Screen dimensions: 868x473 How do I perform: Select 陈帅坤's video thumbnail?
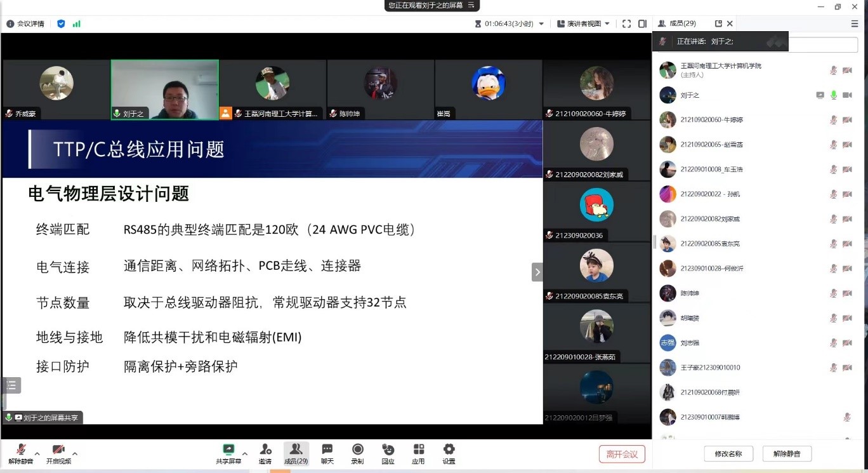pos(380,89)
